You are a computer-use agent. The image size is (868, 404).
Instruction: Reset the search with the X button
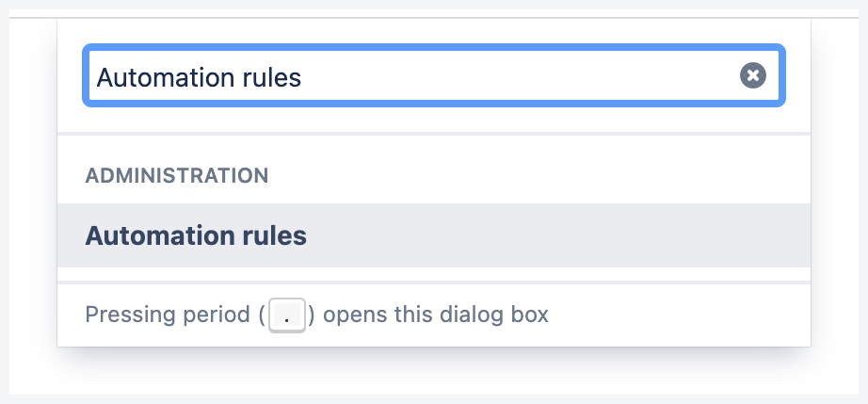click(x=752, y=75)
